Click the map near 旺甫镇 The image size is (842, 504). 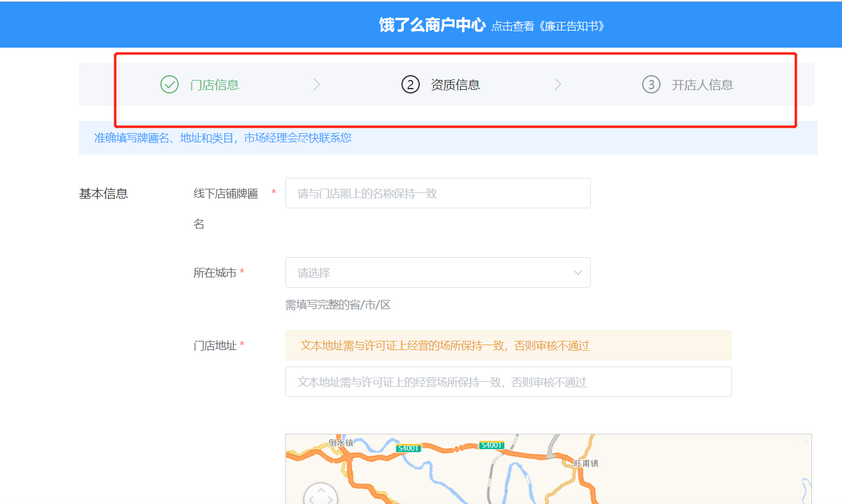point(586,464)
